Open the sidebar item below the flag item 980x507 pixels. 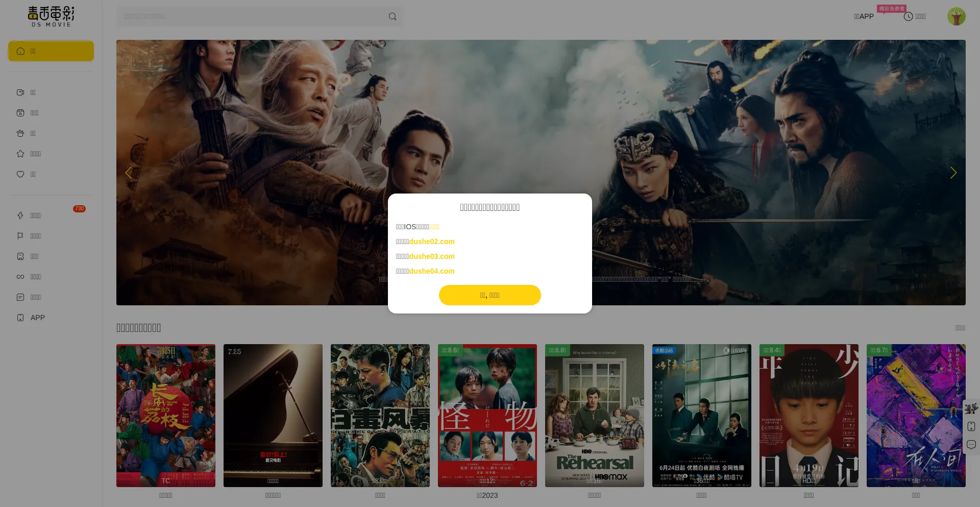51,256
